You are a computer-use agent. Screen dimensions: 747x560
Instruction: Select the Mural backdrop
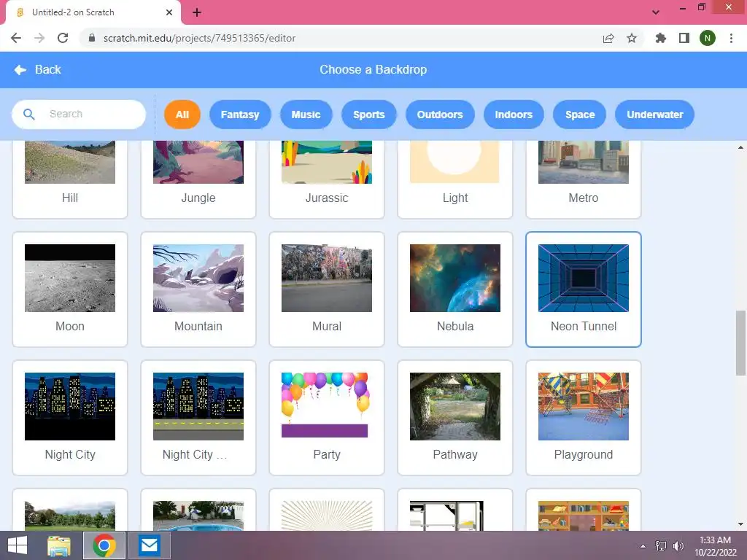pyautogui.click(x=327, y=289)
